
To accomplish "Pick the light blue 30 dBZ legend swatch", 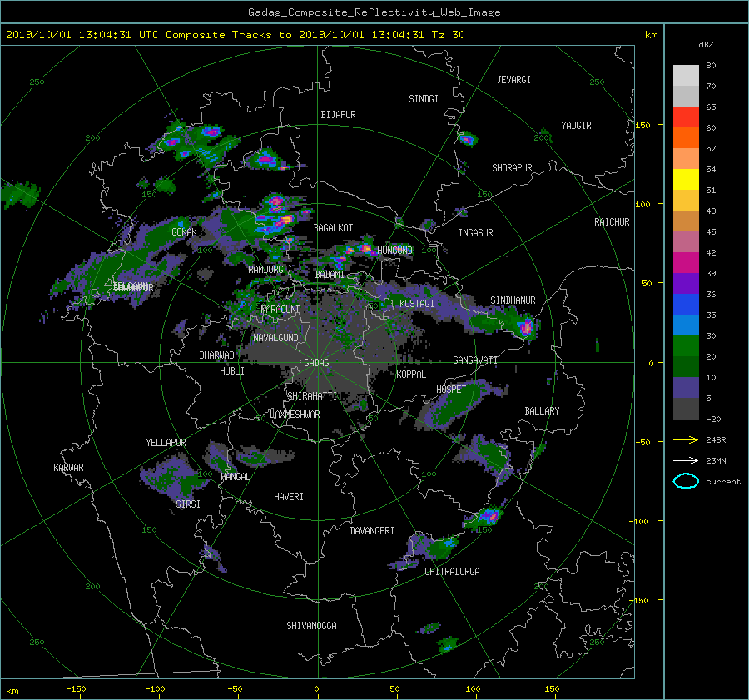I will tap(686, 325).
